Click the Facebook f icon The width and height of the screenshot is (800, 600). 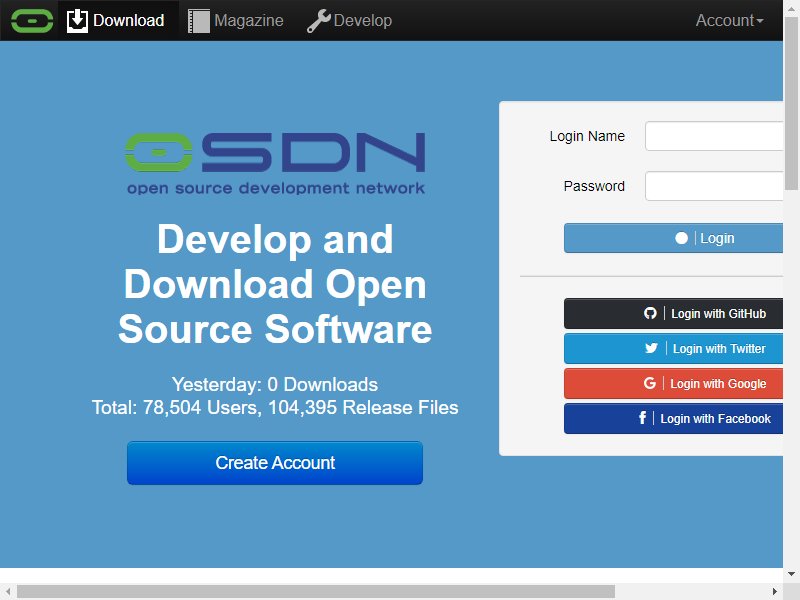pos(642,418)
